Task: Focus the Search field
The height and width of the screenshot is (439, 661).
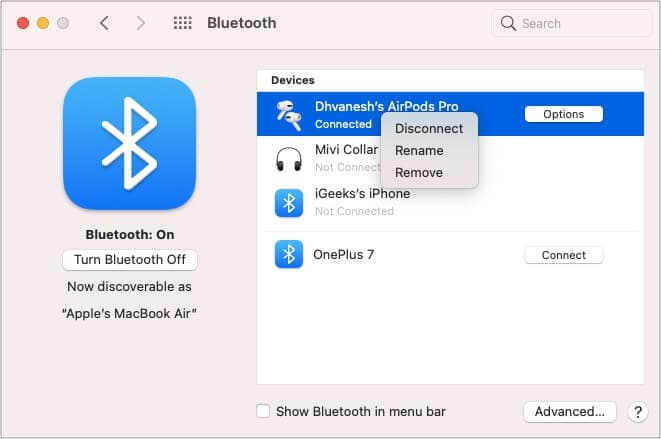Action: coord(571,23)
